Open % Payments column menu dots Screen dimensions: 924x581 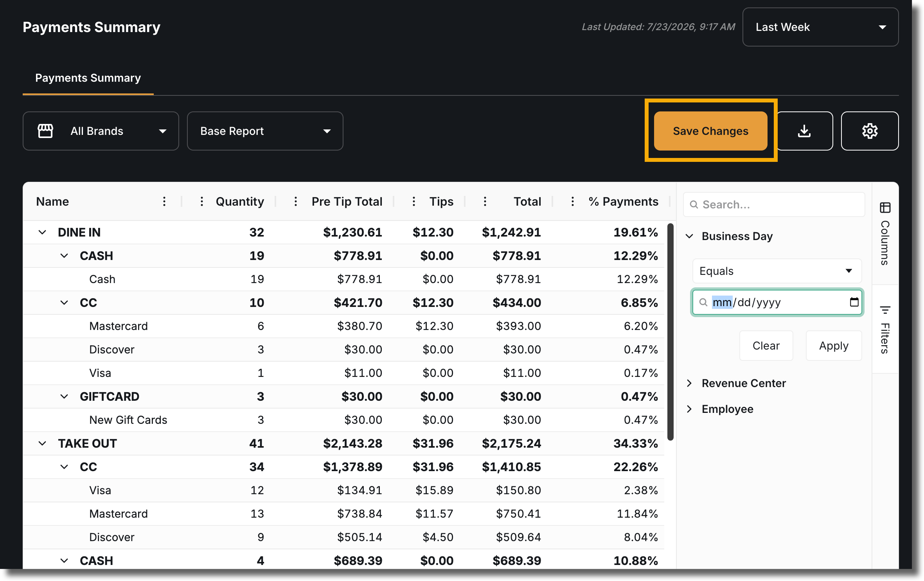click(x=572, y=201)
